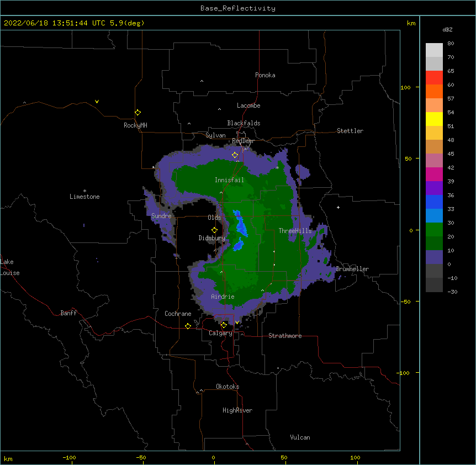476x465 pixels.
Task: Click the Sylvan label on map
Action: tap(215, 135)
